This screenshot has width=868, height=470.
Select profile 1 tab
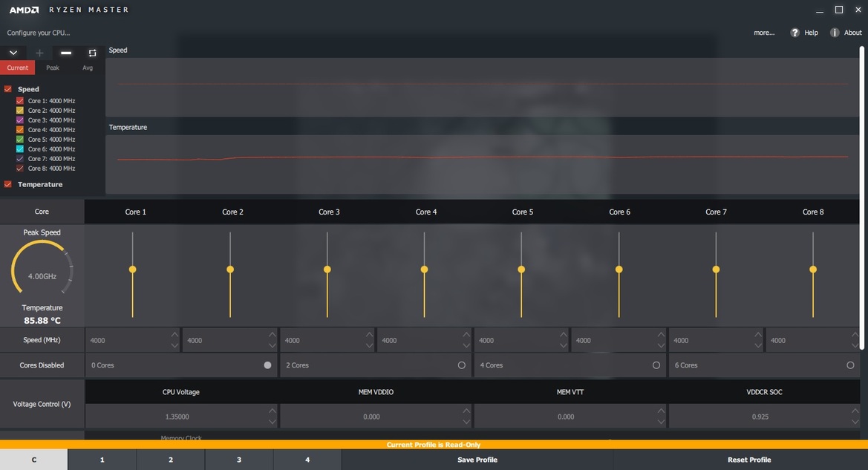(x=102, y=460)
